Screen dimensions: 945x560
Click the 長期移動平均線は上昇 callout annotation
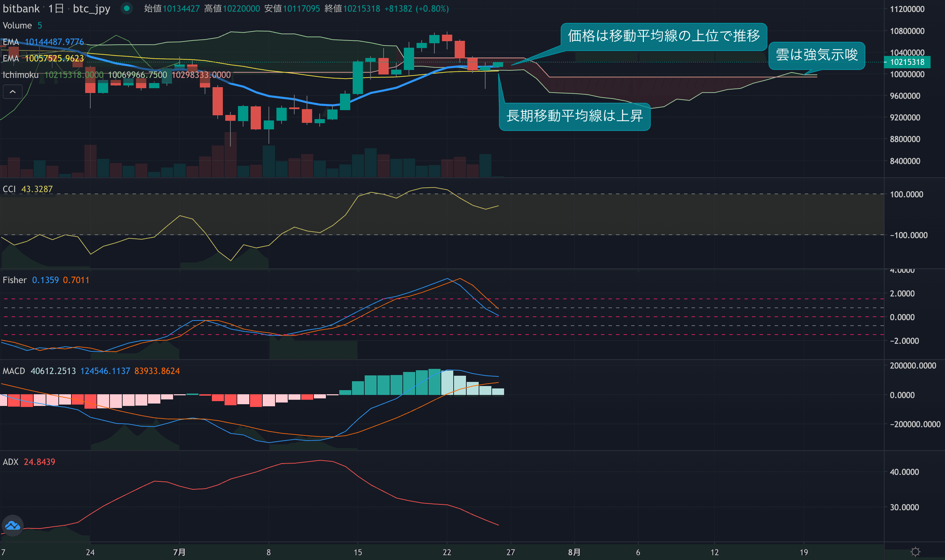[x=574, y=116]
